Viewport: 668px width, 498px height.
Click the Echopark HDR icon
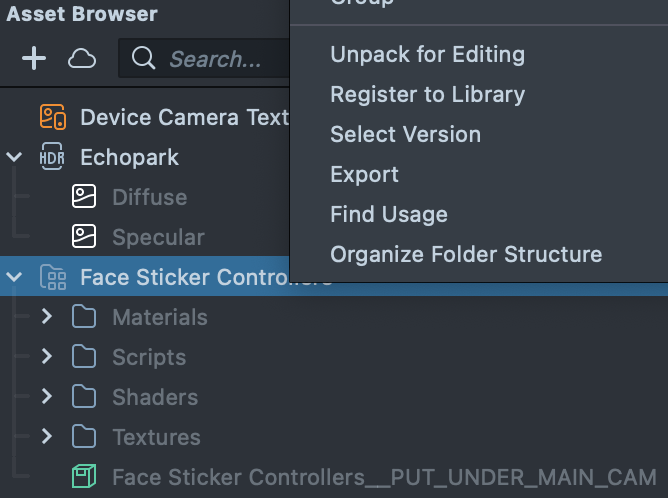52,157
